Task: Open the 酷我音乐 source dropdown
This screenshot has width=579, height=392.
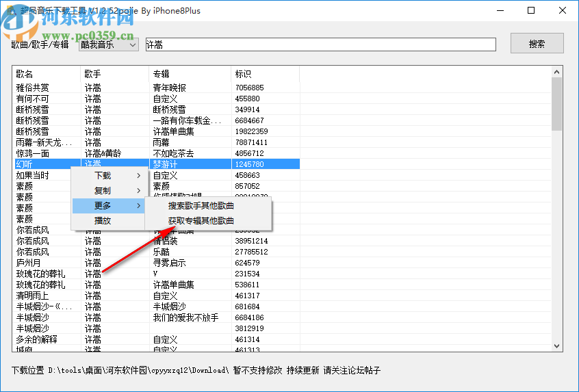Action: pyautogui.click(x=109, y=44)
